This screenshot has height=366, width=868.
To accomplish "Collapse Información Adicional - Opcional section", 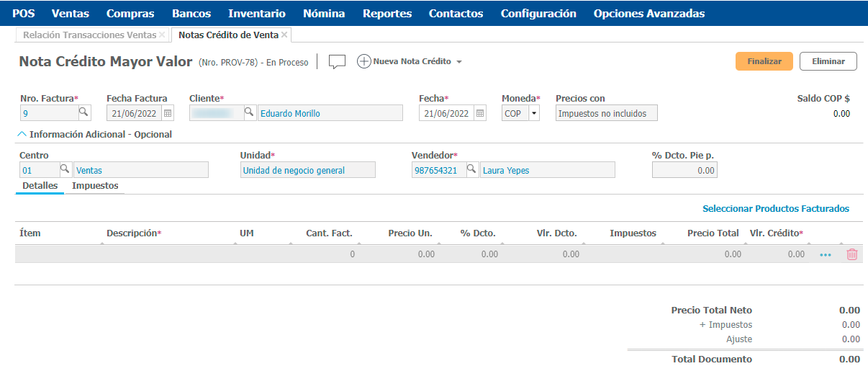I will [x=22, y=134].
